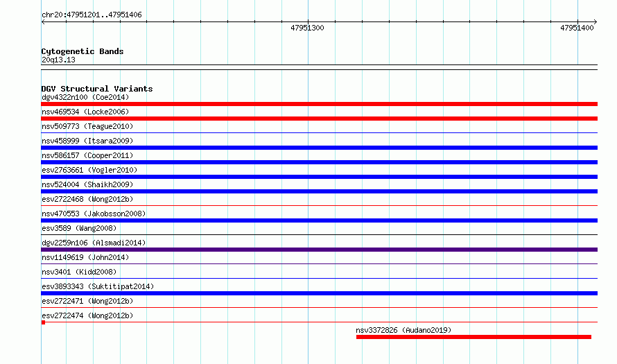
Task: Click the blue bar for nsv458999
Action: (319, 148)
